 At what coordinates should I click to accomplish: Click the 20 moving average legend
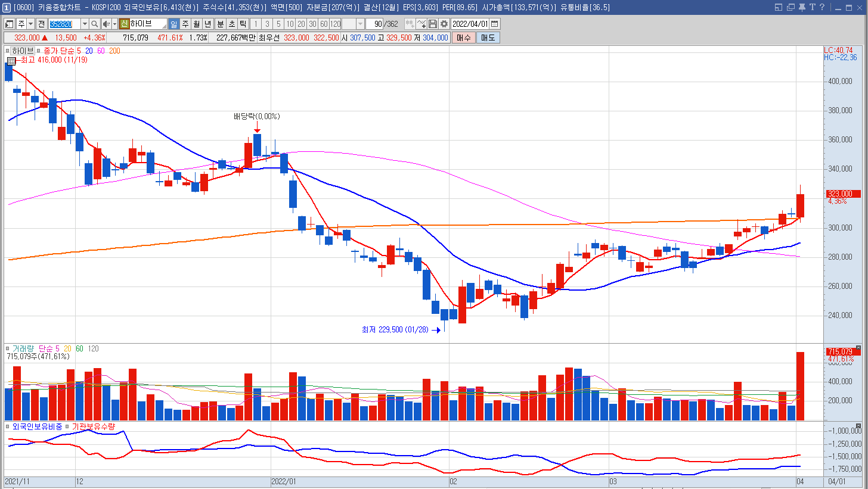pos(89,51)
